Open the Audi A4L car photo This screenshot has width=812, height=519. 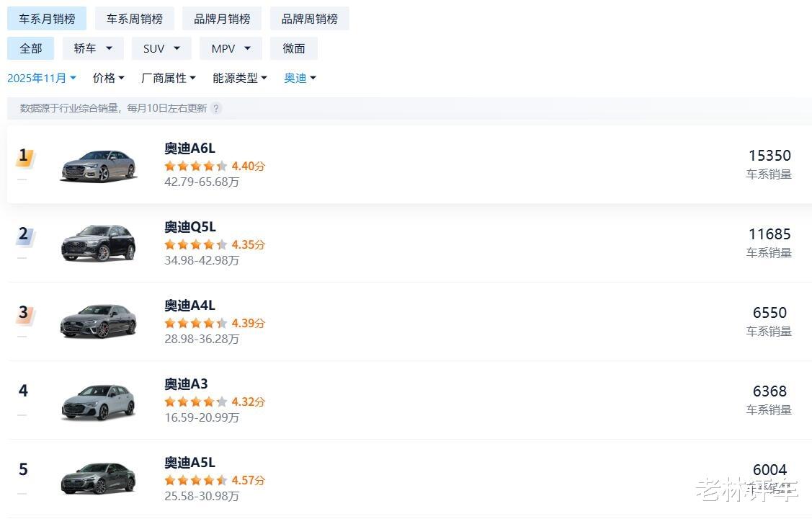coord(98,321)
